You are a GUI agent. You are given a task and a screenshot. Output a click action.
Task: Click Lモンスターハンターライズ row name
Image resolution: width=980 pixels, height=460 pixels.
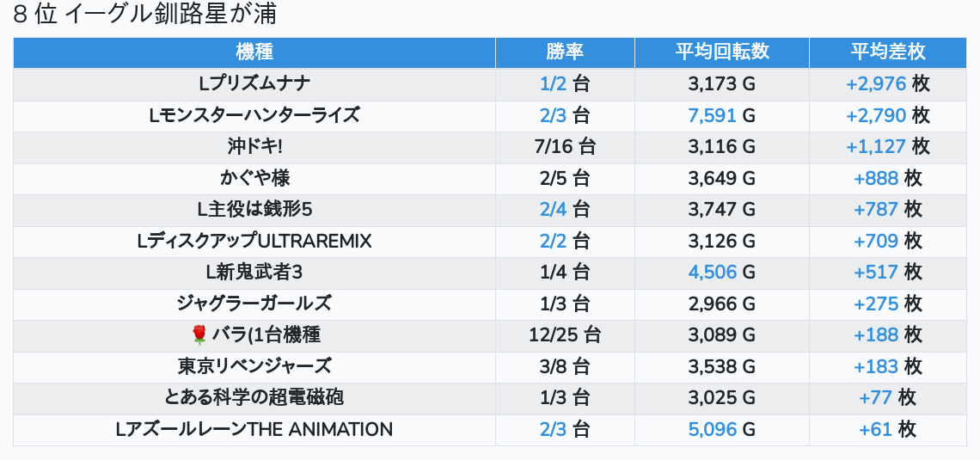point(254,115)
